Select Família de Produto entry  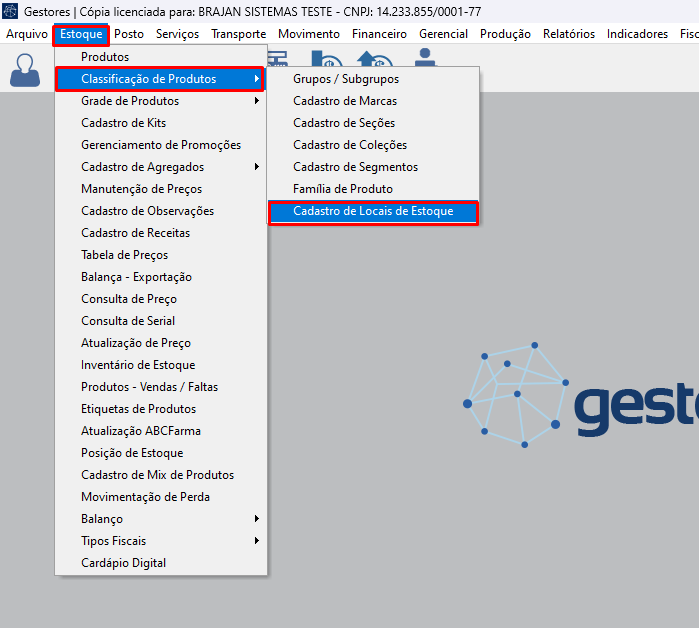[342, 189]
